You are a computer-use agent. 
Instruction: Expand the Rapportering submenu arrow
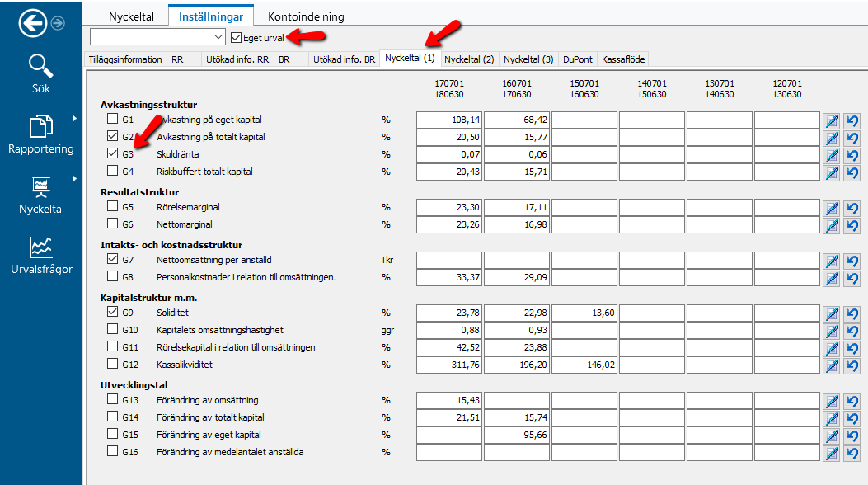click(74, 119)
